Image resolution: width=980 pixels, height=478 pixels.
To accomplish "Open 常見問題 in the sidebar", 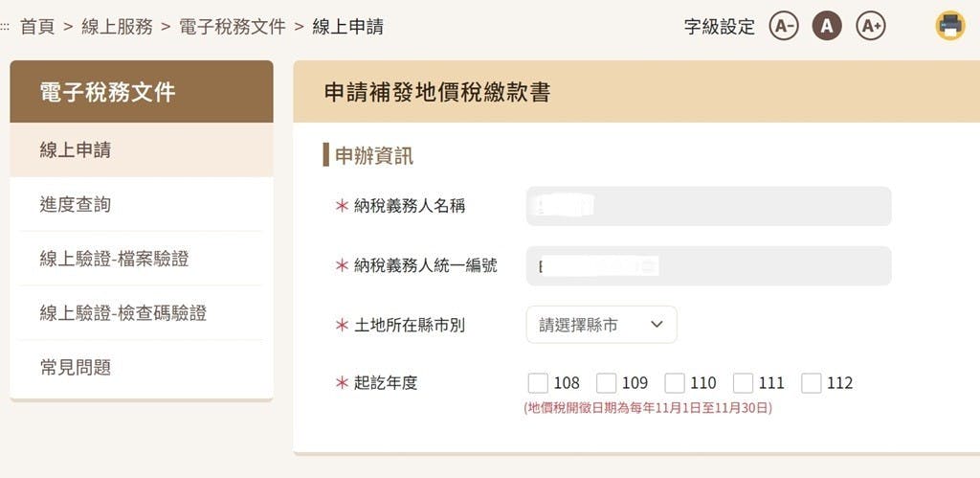I will click(x=142, y=367).
